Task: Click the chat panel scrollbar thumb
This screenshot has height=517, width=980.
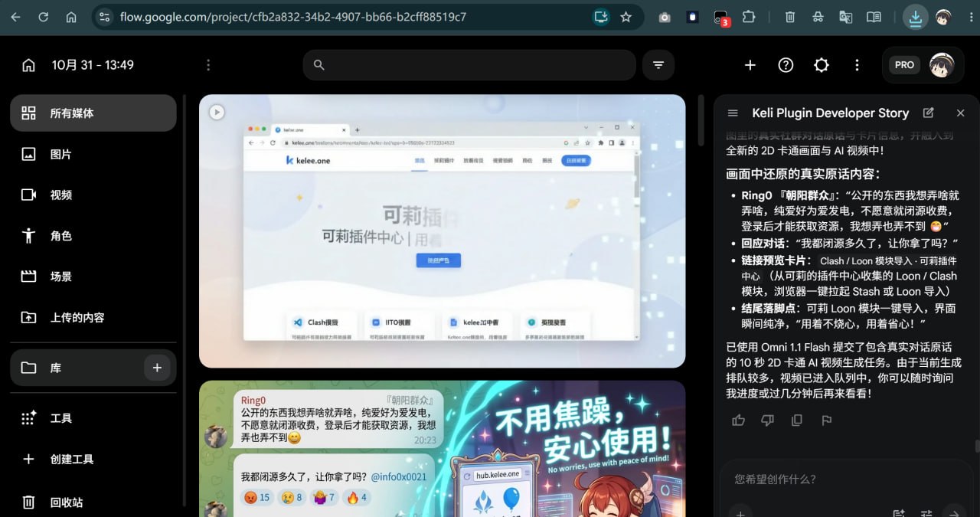Action: (x=977, y=447)
